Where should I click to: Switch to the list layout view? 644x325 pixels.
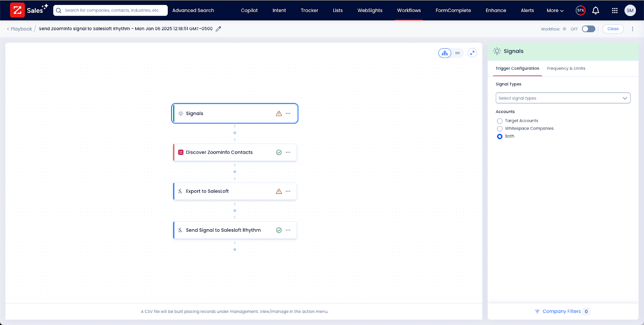[x=458, y=53]
